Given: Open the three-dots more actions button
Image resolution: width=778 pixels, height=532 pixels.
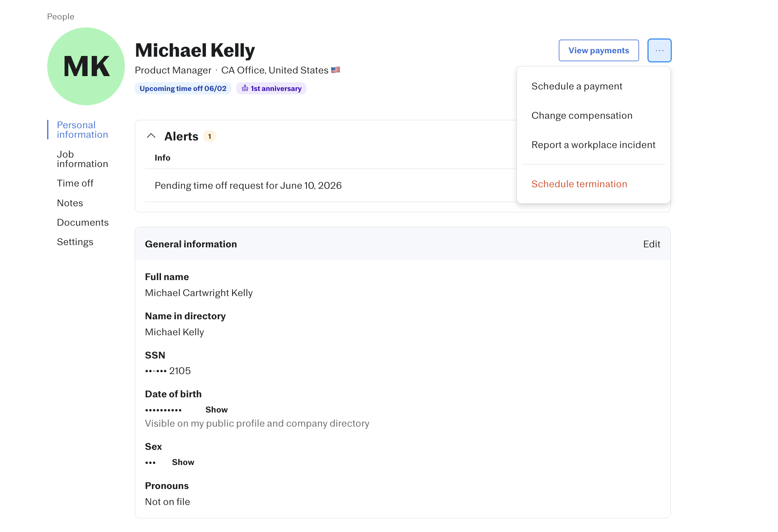Looking at the screenshot, I should [659, 50].
